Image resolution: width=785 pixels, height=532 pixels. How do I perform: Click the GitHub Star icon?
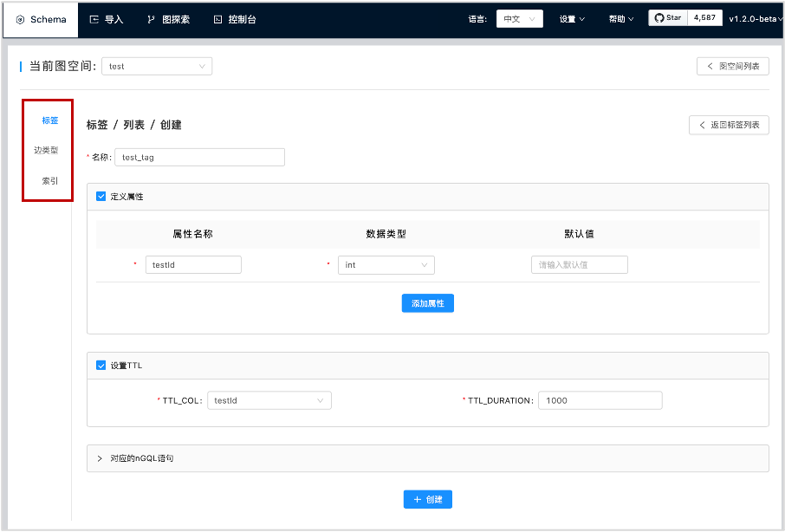pos(659,17)
